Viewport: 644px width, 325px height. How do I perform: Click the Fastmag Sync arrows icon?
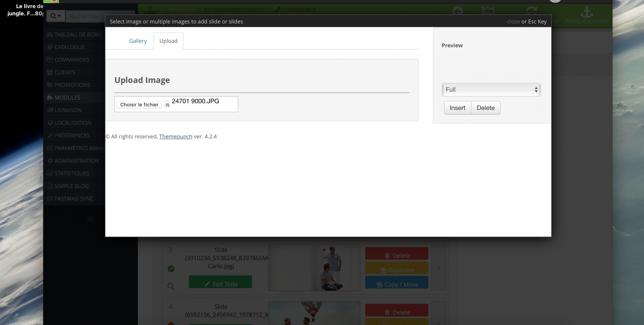pos(50,199)
